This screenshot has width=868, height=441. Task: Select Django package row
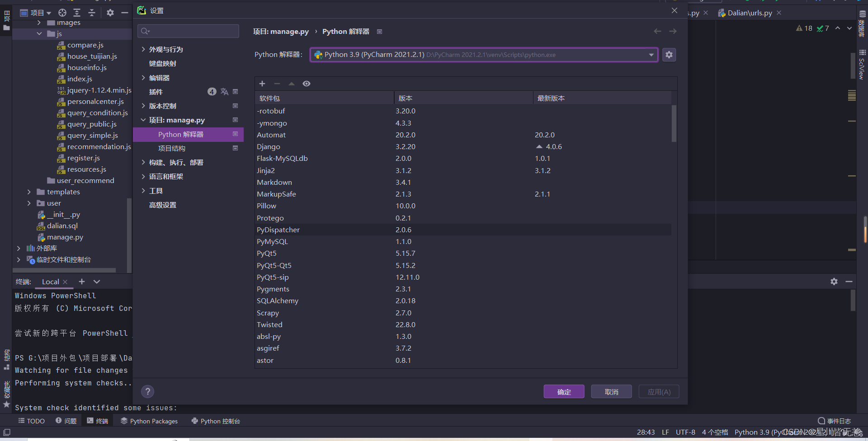[463, 147]
